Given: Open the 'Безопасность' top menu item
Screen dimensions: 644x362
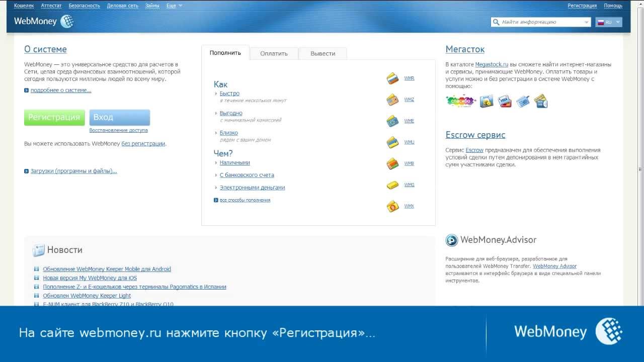Looking at the screenshot, I should [x=85, y=6].
